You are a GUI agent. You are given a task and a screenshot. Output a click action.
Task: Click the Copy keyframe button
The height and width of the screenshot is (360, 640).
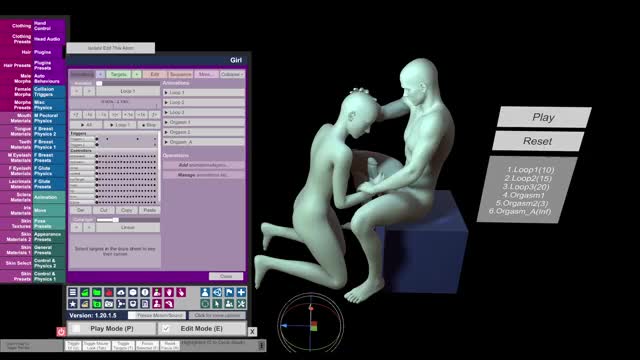tap(127, 210)
